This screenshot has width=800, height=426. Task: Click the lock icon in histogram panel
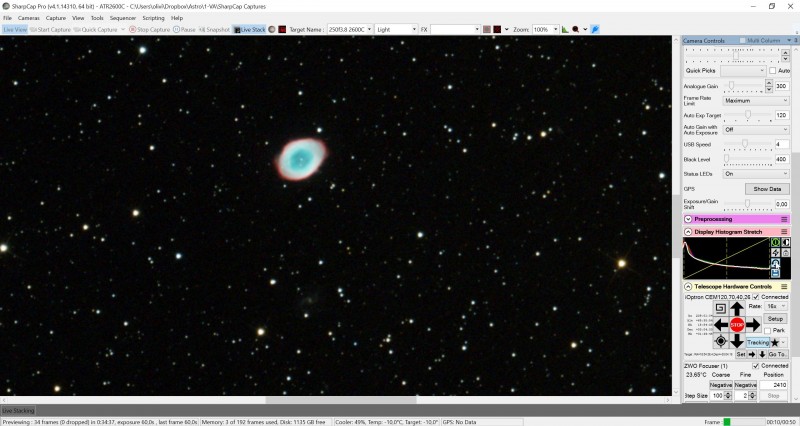pos(786,253)
